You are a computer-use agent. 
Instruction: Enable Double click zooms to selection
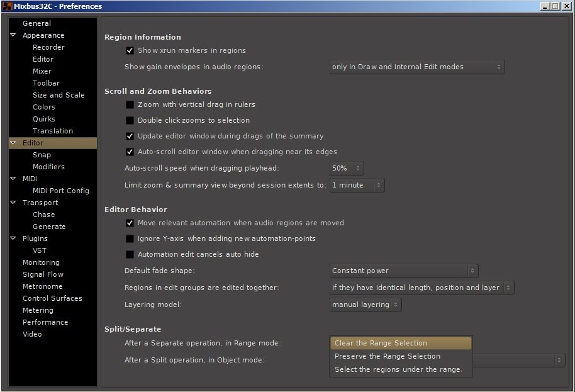(130, 120)
